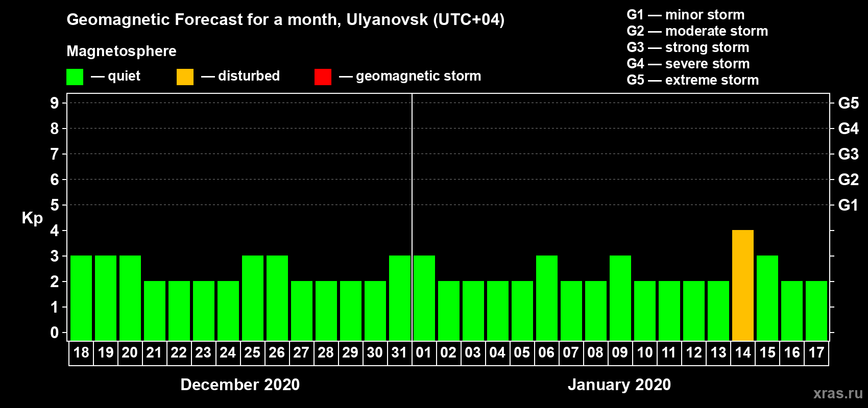Click the G3 label on right axis
Image resolution: width=868 pixels, height=408 pixels.
[848, 154]
